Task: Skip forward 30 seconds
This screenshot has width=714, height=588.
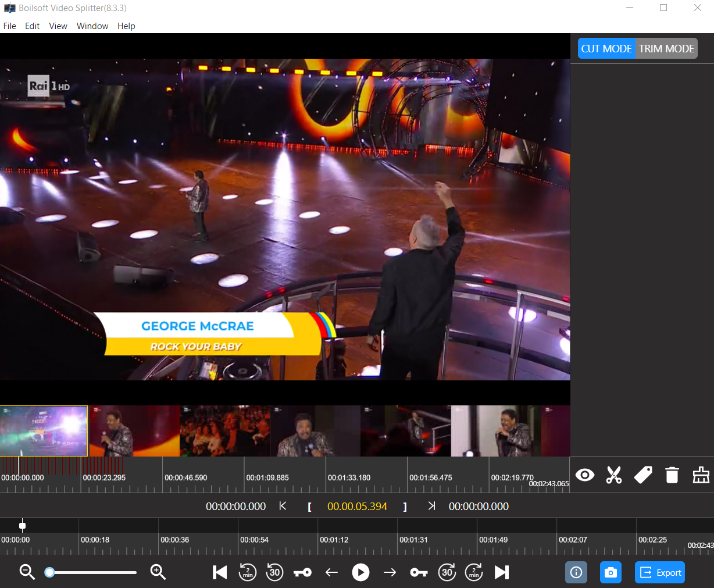Action: 447,572
